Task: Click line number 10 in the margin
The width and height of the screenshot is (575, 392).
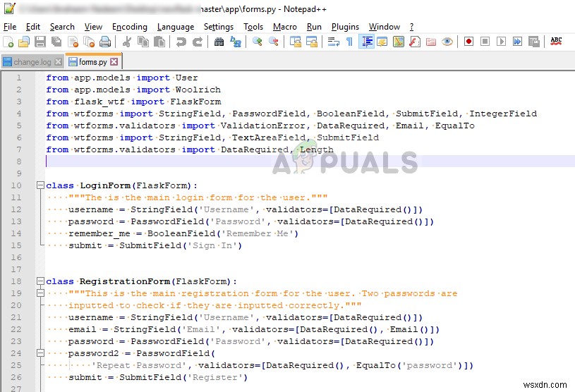Action: (x=16, y=185)
